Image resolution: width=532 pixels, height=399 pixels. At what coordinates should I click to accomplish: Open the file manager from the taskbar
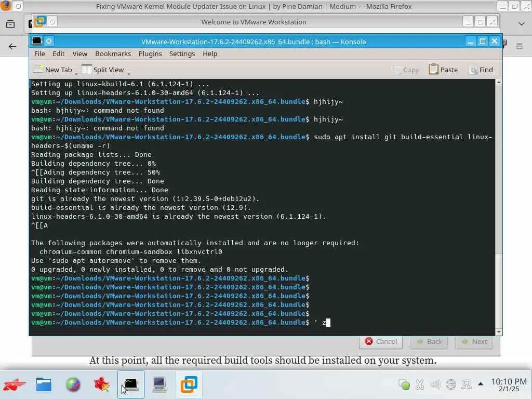(x=44, y=385)
